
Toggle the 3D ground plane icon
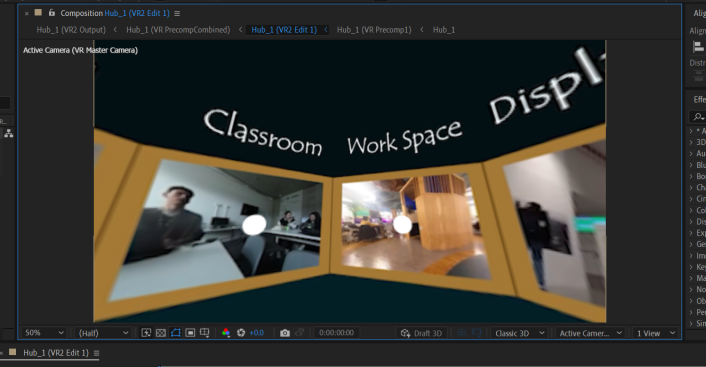(x=462, y=333)
